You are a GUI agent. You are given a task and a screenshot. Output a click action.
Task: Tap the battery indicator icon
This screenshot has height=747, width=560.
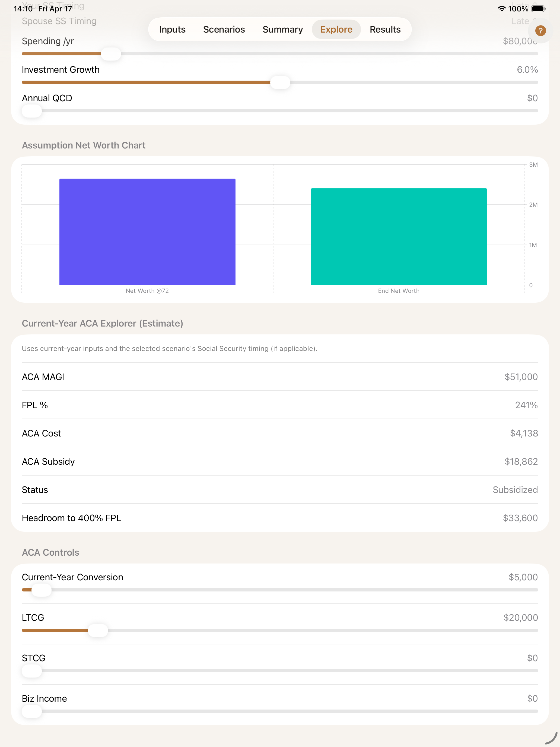point(538,9)
